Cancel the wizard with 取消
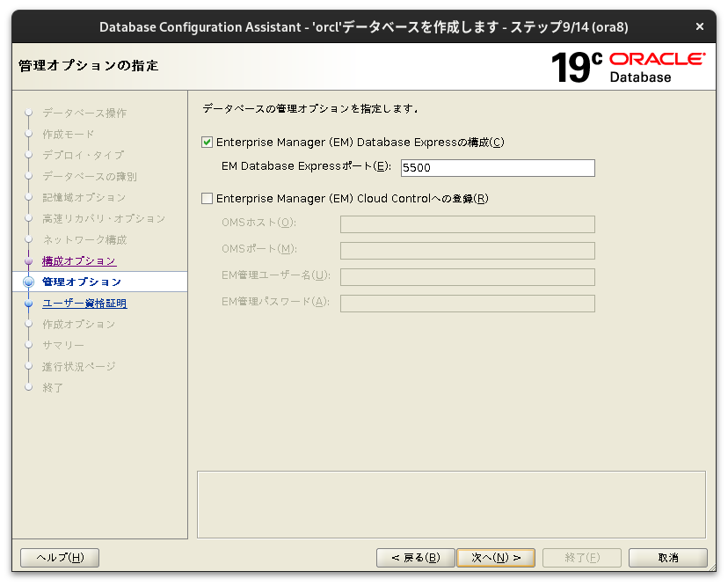 click(668, 557)
